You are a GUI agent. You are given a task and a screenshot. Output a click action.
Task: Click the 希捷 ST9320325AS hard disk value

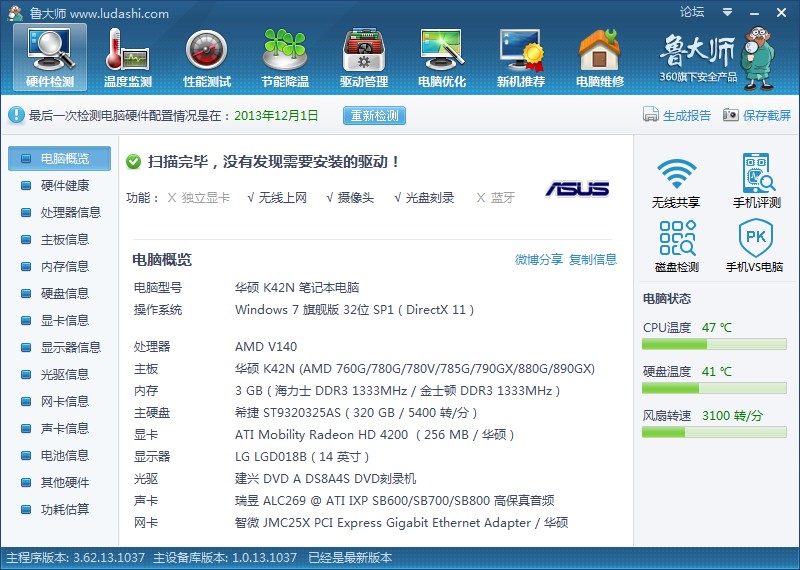click(x=356, y=412)
